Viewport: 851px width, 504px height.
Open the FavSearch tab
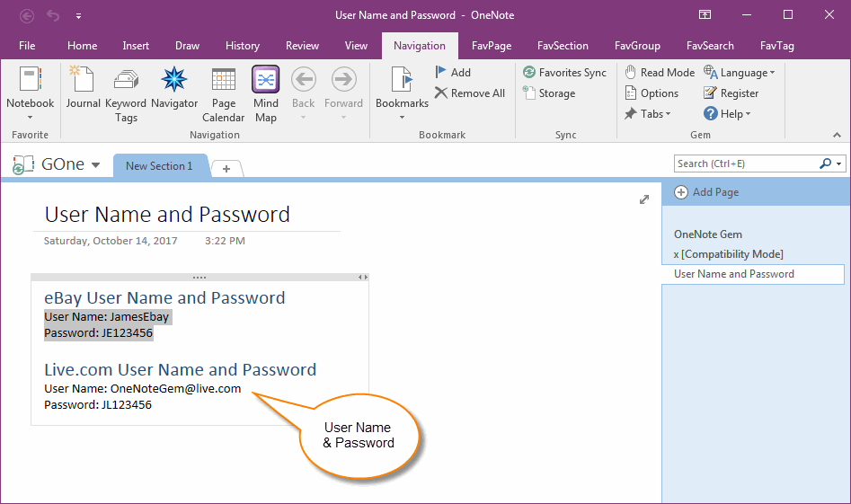pyautogui.click(x=710, y=46)
